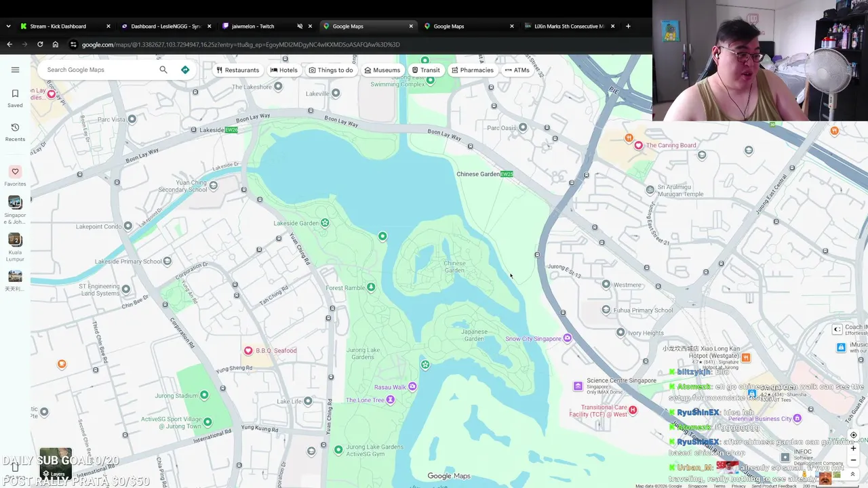Viewport: 868px width, 488px height.
Task: Zoom out on the map
Action: (x=853, y=460)
